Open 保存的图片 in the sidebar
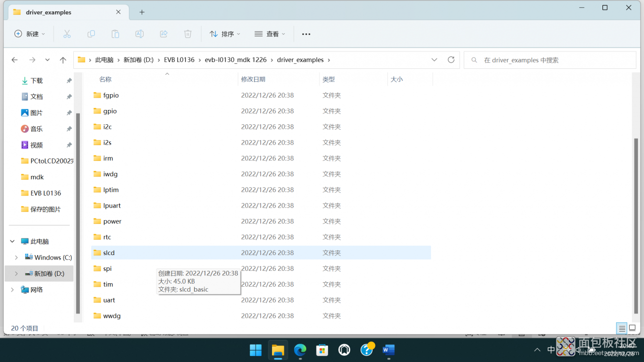Viewport: 644px width, 362px height. point(46,209)
